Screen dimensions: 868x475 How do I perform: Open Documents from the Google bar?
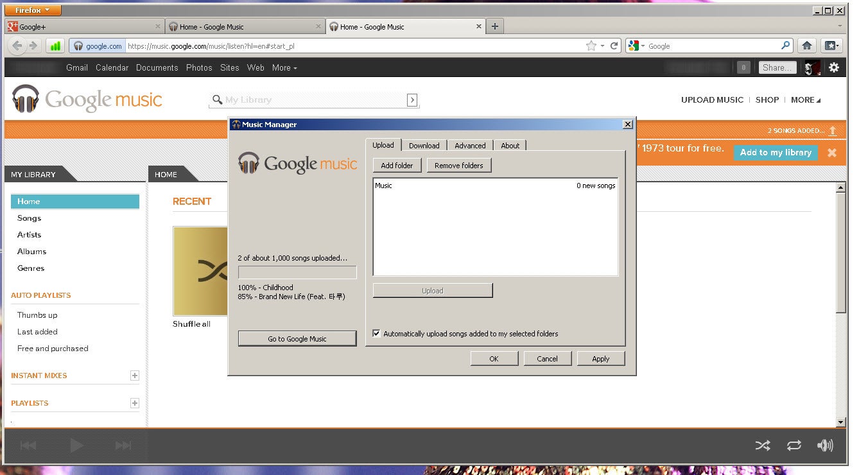(157, 67)
